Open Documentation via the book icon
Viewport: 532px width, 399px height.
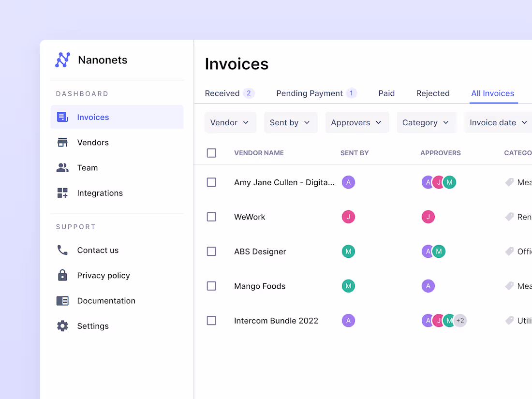62,301
